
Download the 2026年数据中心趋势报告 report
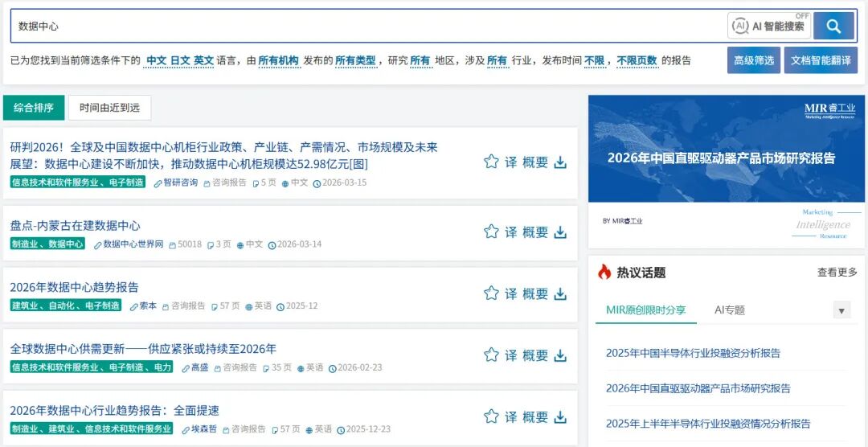(x=560, y=293)
